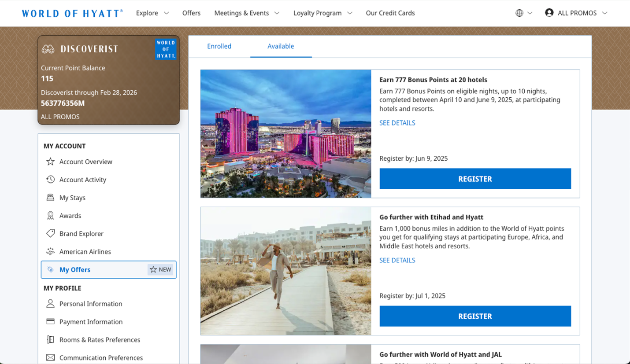Click the 'Go further with World of Hyatt and JAL' title
The width and height of the screenshot is (630, 364).
(441, 354)
